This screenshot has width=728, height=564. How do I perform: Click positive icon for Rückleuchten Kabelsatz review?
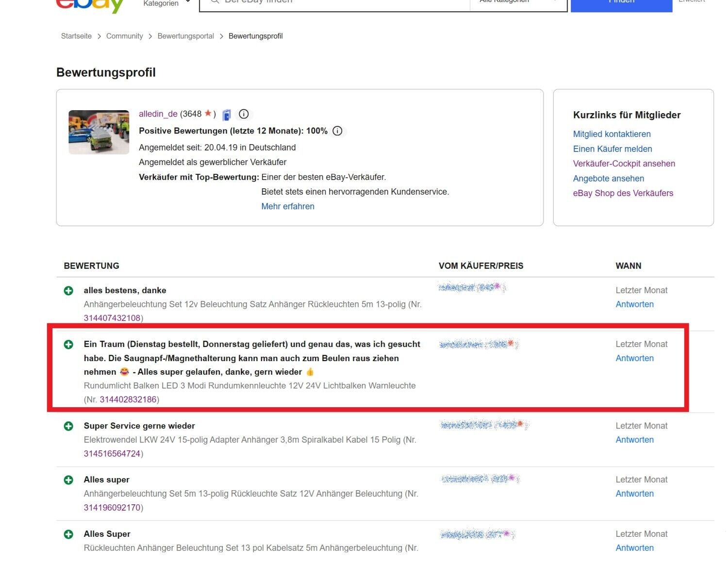click(x=68, y=534)
